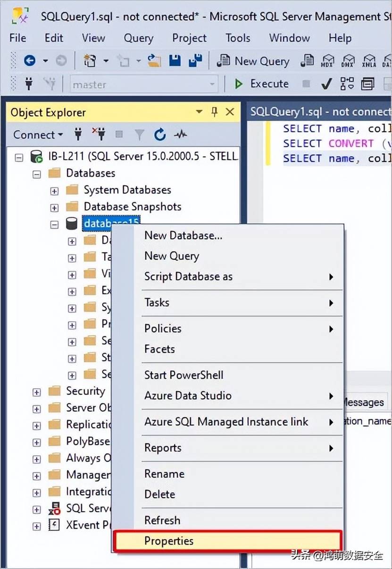The width and height of the screenshot is (392, 569).
Task: Select Start PowerShell in context menu
Action: [228, 375]
